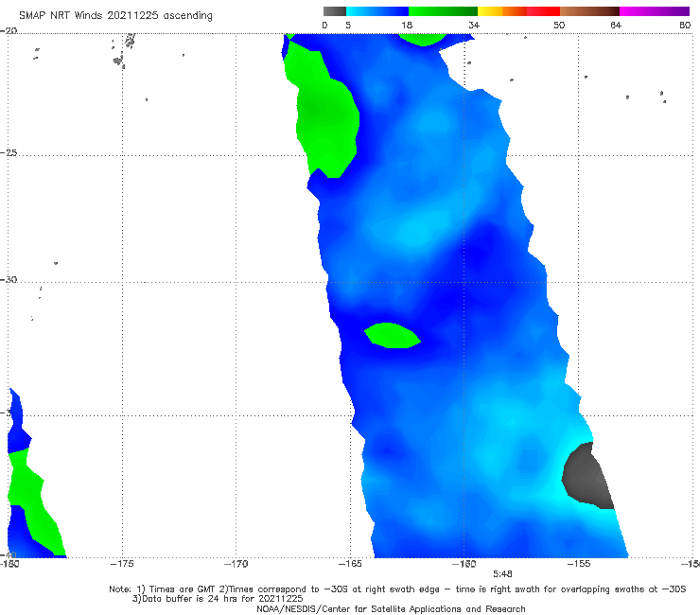This screenshot has height=615, width=700.
Task: Click the latitude label '-30'
Action: pyautogui.click(x=9, y=279)
